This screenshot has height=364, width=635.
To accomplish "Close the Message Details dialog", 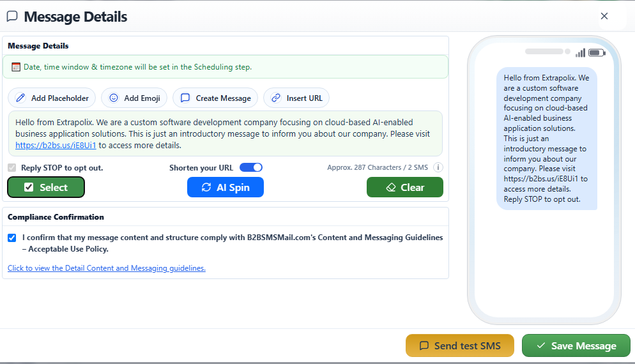I will point(604,16).
